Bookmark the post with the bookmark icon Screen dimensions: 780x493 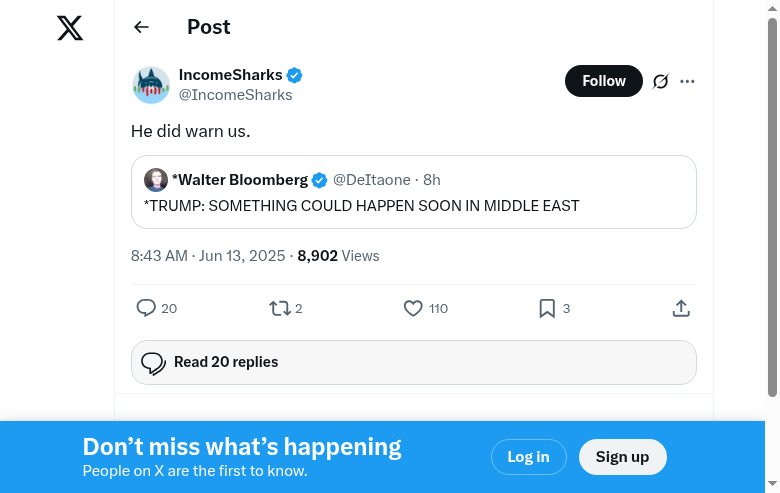547,308
